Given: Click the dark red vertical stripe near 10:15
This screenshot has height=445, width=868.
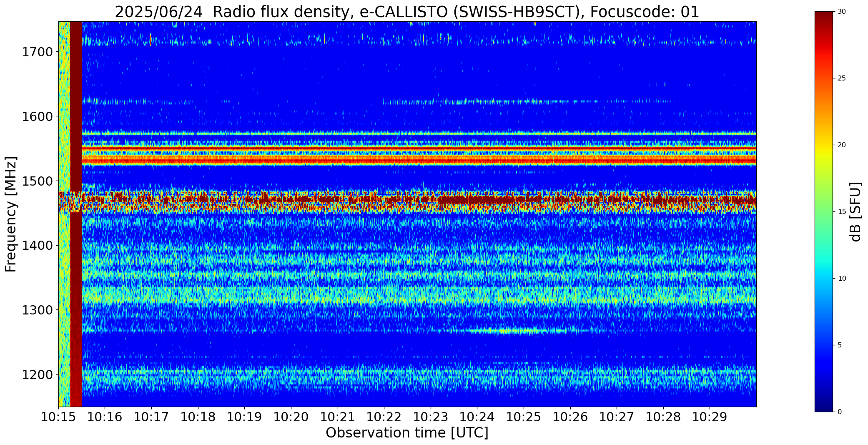Looking at the screenshot, I should coord(76,214).
